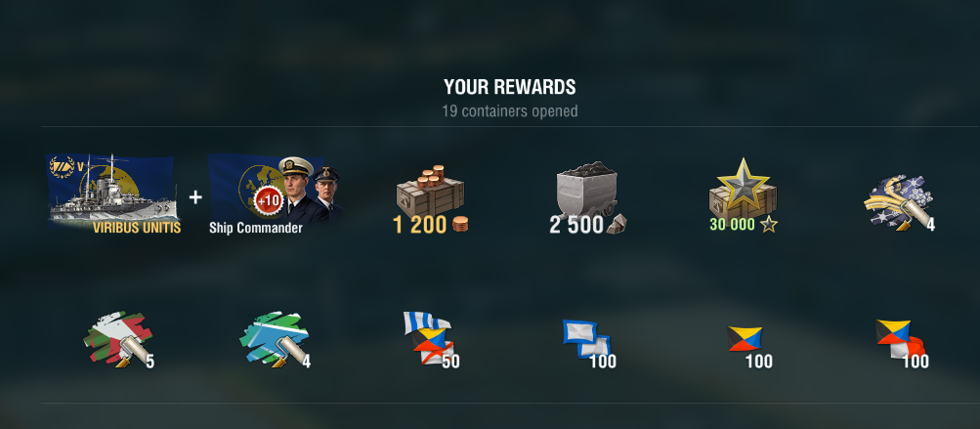Image resolution: width=980 pixels, height=429 pixels.
Task: Click the '19 containers opened' text
Action: click(x=509, y=111)
